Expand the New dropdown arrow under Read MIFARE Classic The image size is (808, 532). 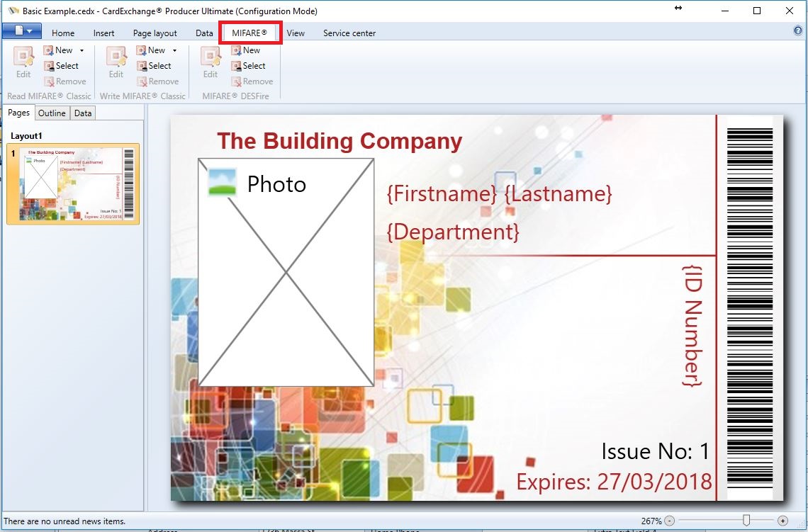point(82,50)
